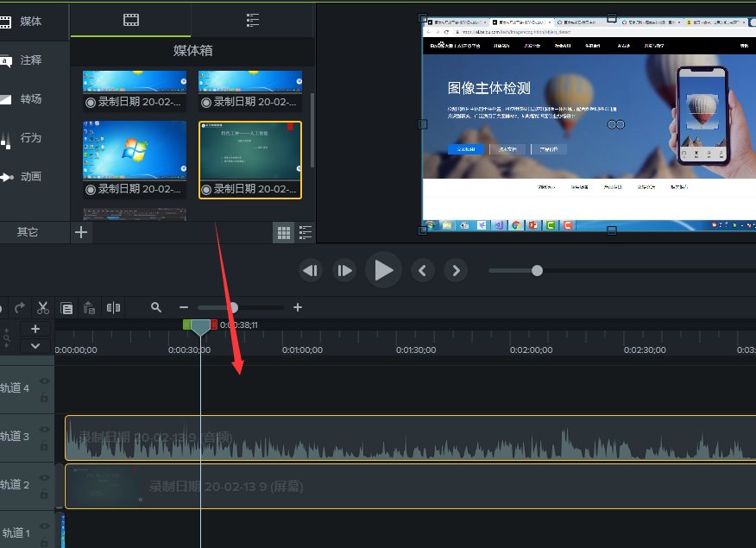Screen dimensions: 756x548
Task: Zoom in timeline with plus icon
Action: (x=298, y=307)
